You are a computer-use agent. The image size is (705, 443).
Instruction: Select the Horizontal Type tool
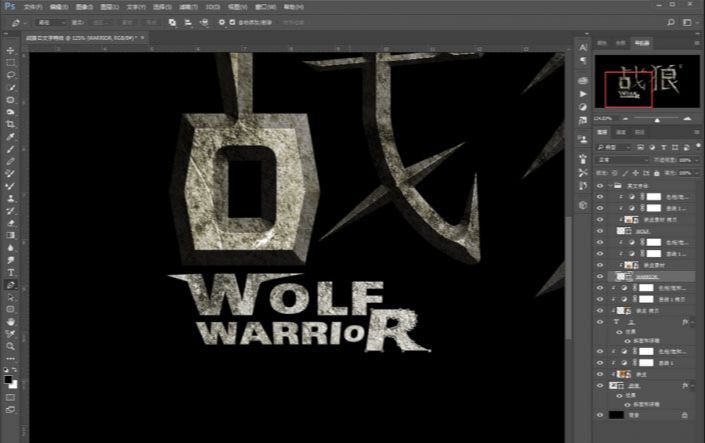point(10,273)
